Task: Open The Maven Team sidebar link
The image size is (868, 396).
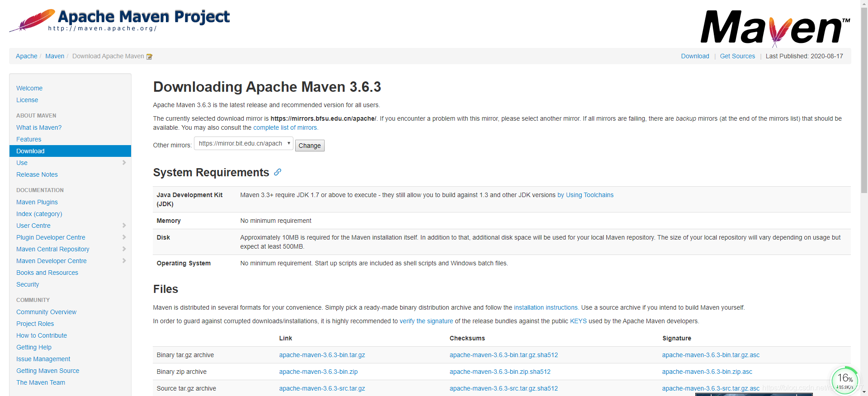Action: [41, 382]
